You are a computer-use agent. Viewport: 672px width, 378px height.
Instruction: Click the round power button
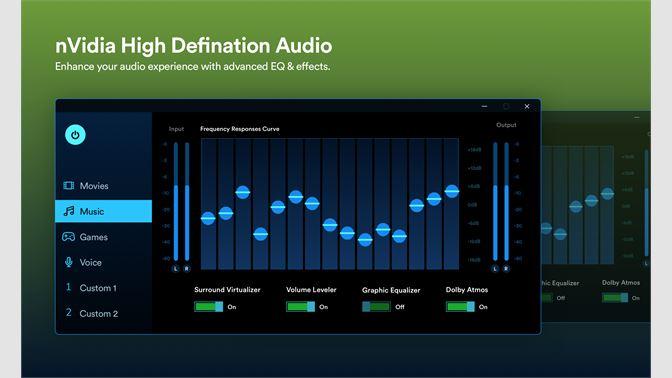click(x=75, y=135)
